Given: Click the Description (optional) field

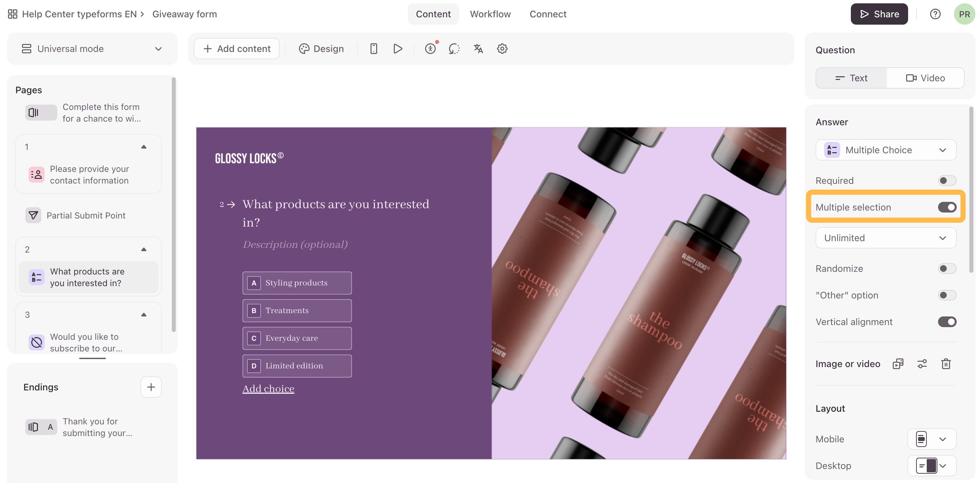Looking at the screenshot, I should coord(295,244).
